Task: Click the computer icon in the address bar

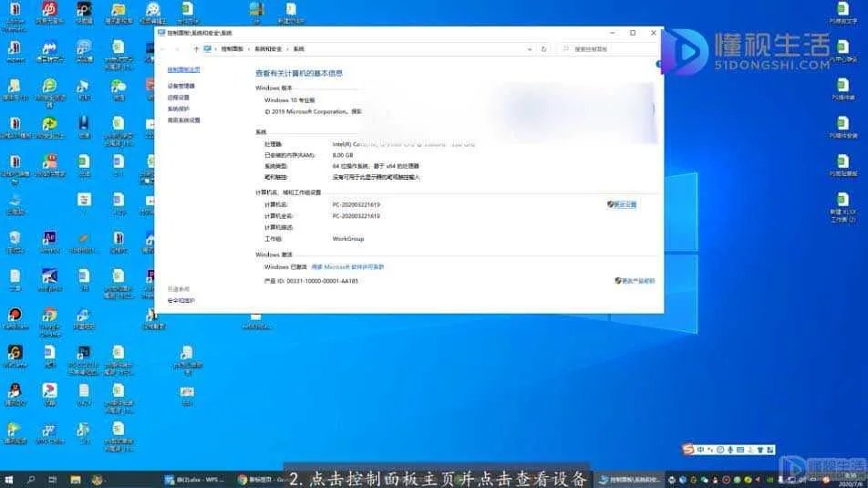Action: pos(208,48)
